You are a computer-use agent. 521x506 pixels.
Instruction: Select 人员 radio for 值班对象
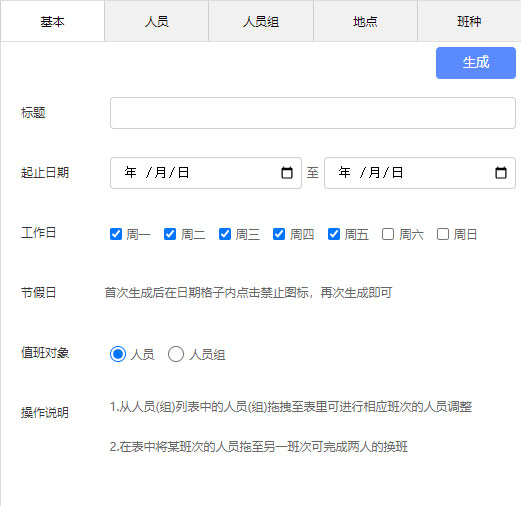(118, 354)
